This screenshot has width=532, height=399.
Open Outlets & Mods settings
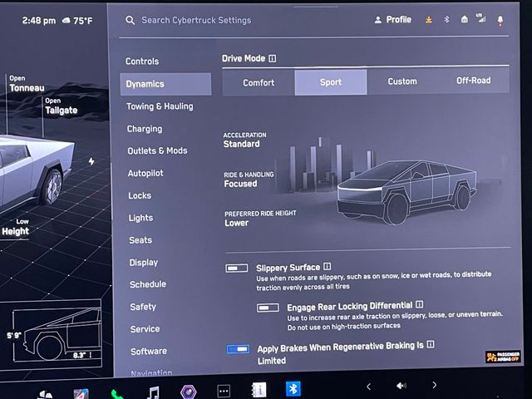point(157,150)
